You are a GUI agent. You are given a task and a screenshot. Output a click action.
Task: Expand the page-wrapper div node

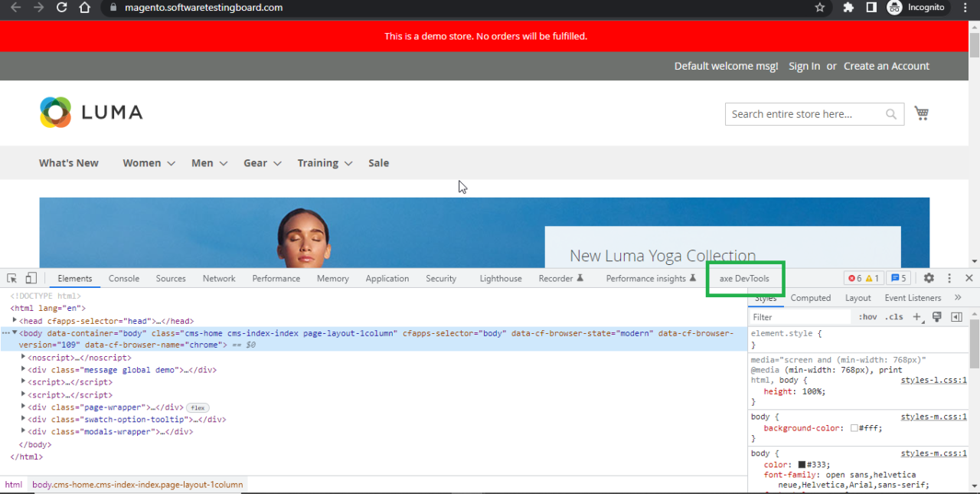(x=23, y=407)
